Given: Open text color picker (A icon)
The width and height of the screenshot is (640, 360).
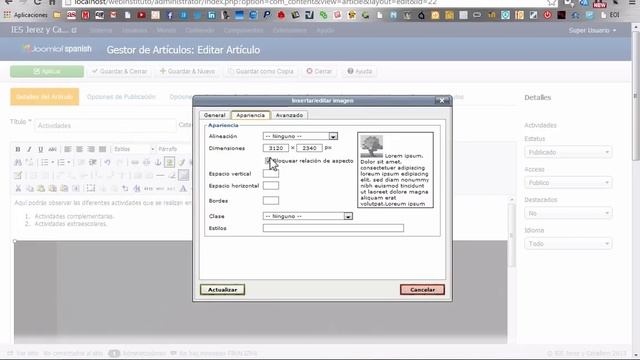Looking at the screenshot, I should [x=183, y=189].
